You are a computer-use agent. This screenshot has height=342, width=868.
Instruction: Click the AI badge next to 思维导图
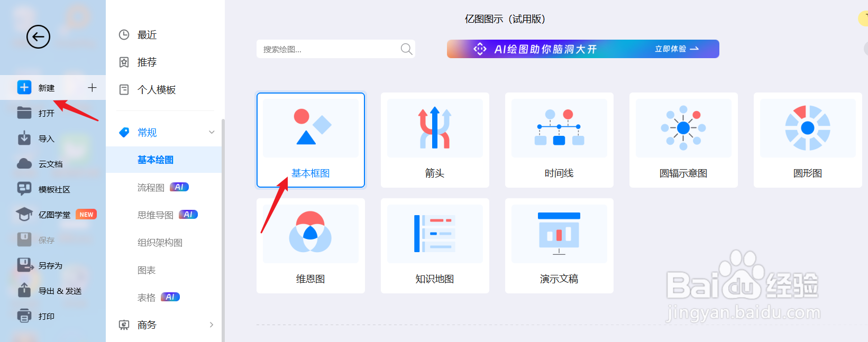click(x=188, y=215)
